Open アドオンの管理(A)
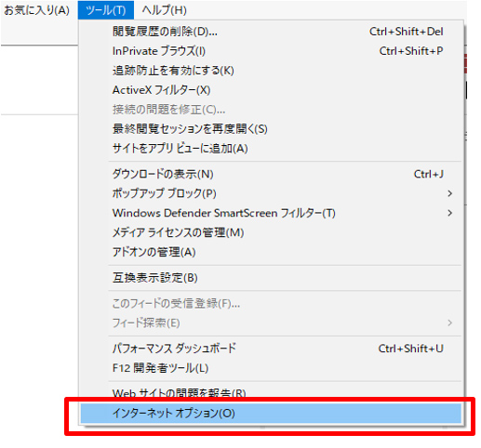 point(271,252)
